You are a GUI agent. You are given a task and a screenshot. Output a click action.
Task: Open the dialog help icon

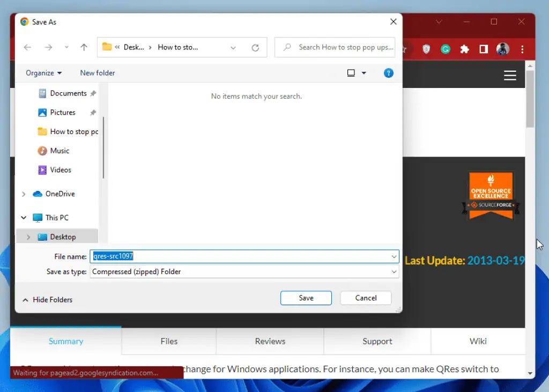coord(388,72)
